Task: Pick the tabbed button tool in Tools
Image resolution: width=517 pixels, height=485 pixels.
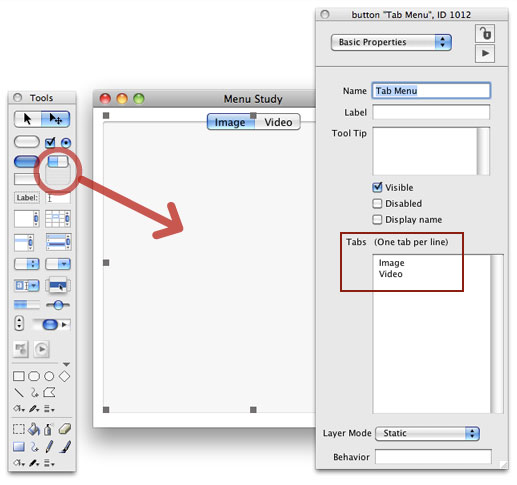Action: [x=58, y=161]
